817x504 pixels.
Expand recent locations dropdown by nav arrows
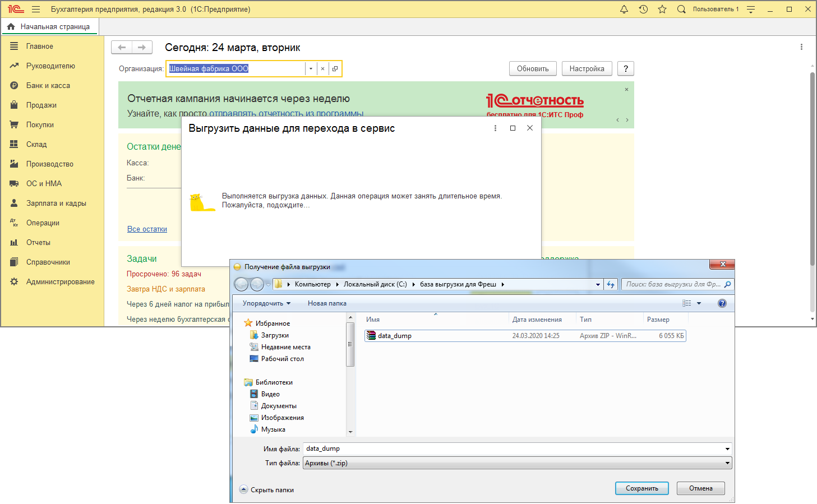(268, 284)
